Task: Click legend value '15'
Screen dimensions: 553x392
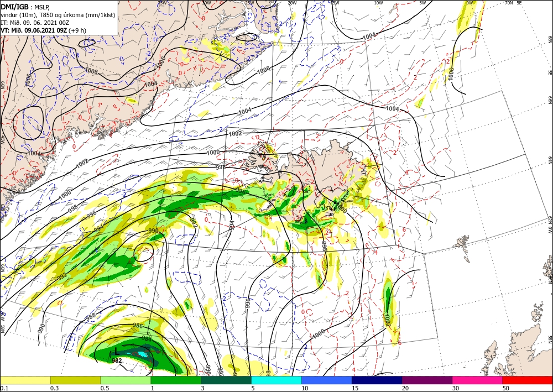Action: coord(355,388)
